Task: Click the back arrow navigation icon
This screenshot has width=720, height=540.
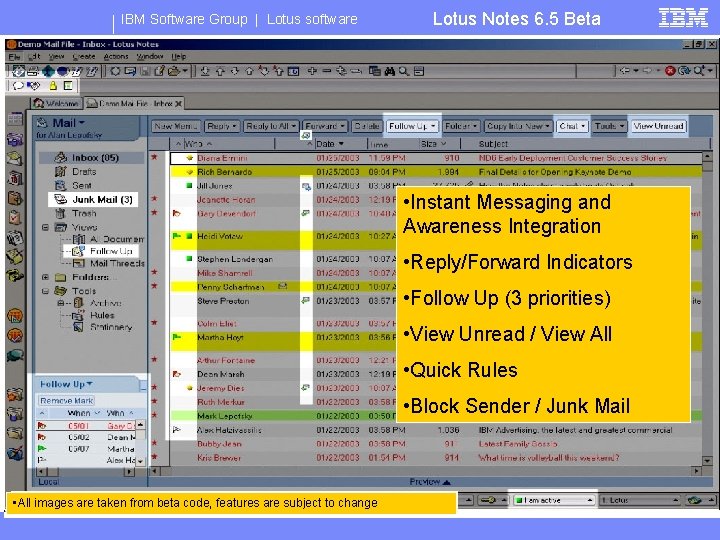Action: click(x=624, y=71)
